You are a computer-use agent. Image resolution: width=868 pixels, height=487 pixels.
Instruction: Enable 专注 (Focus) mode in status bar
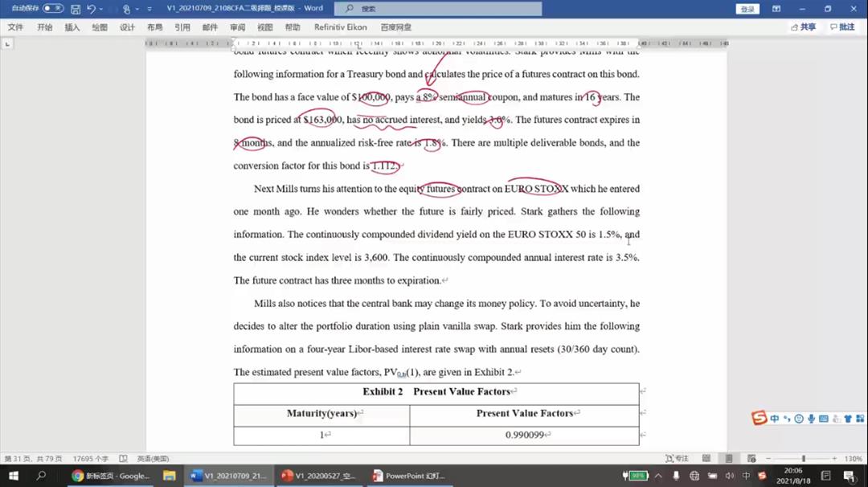[677, 459]
